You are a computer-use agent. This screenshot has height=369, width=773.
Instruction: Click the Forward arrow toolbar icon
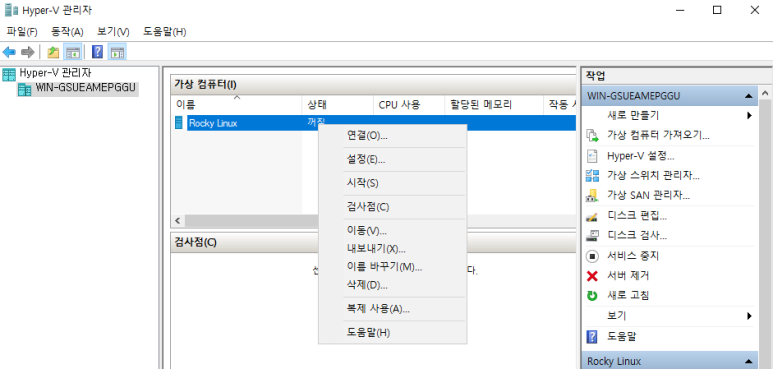[x=28, y=52]
